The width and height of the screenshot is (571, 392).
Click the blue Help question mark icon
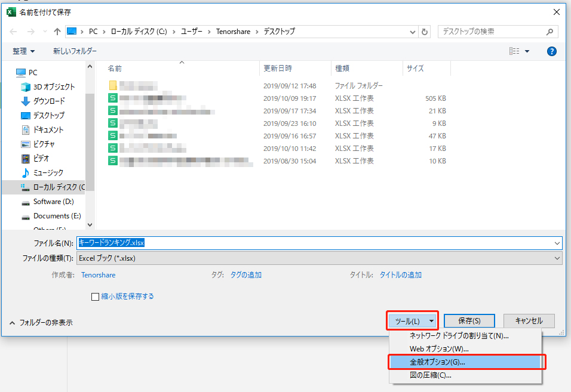click(x=552, y=51)
